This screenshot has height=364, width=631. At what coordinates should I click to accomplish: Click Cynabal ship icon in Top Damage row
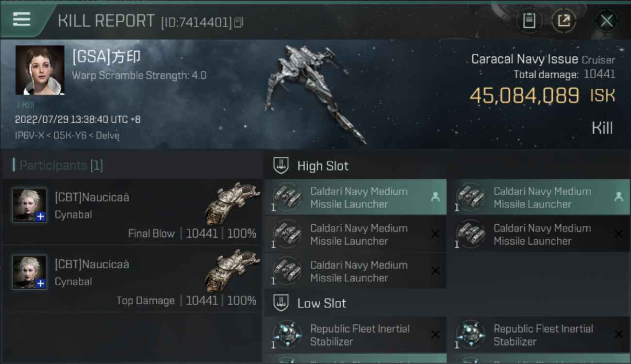(232, 271)
